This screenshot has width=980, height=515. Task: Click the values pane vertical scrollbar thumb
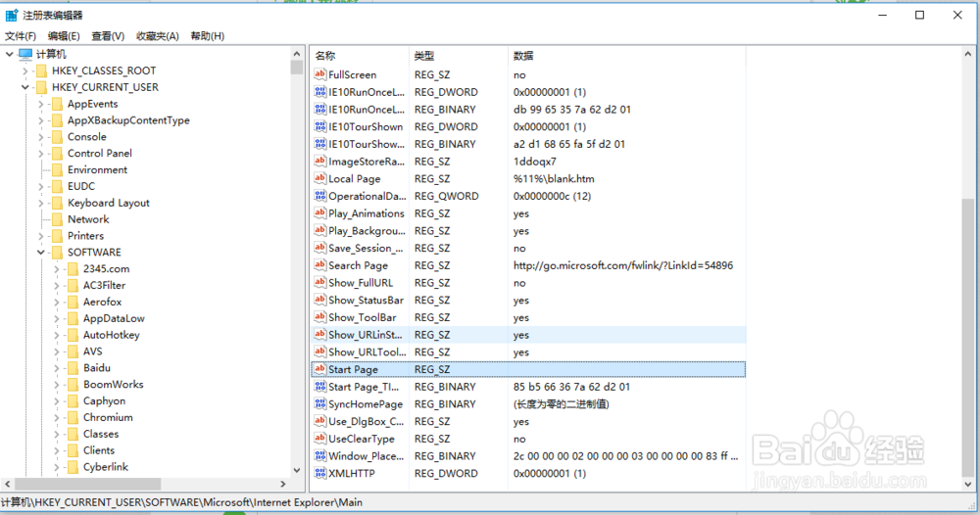click(967, 336)
